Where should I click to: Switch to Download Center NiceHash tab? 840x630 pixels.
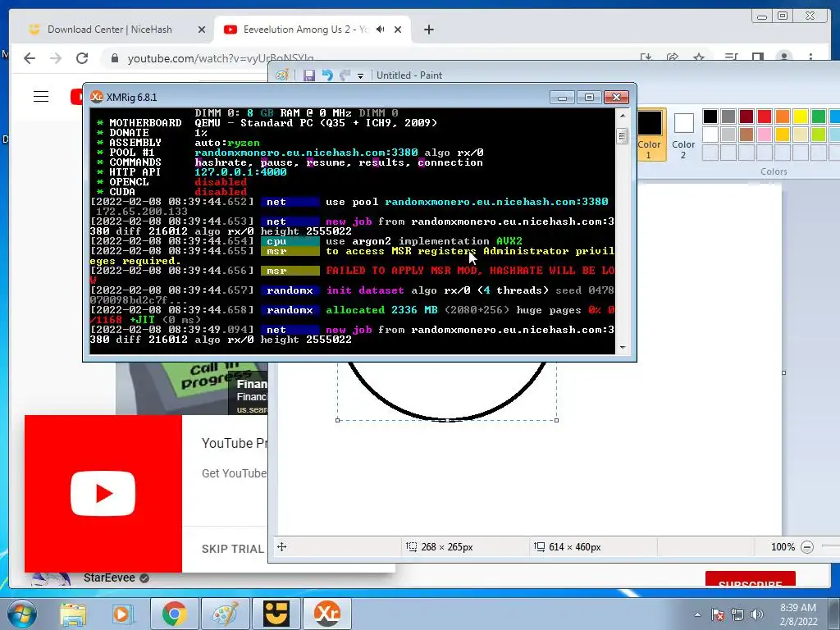(x=110, y=30)
